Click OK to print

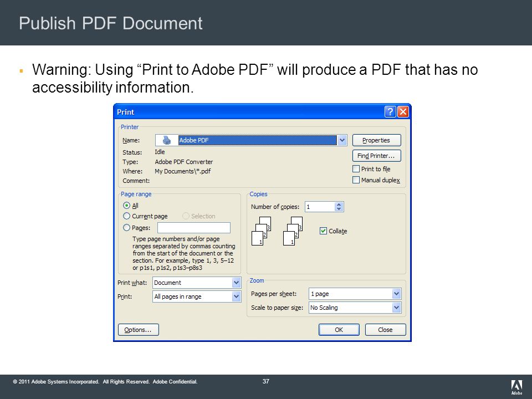pyautogui.click(x=339, y=330)
